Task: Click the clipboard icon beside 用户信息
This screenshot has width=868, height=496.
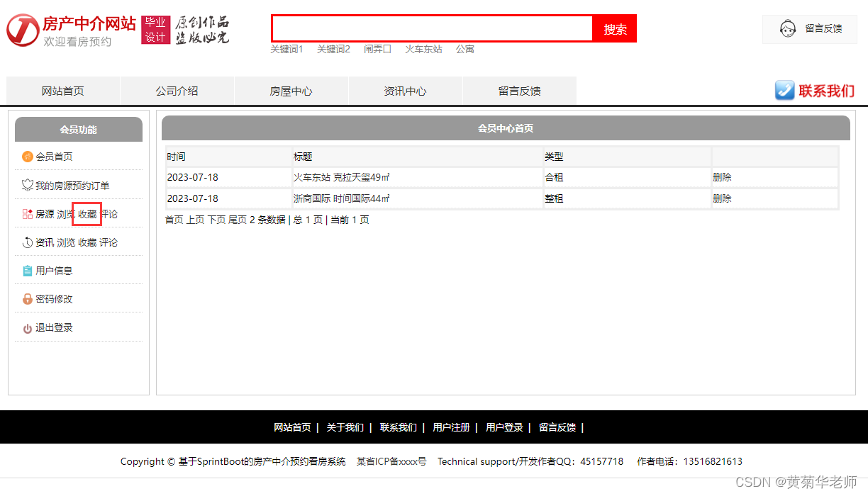Action: [28, 271]
